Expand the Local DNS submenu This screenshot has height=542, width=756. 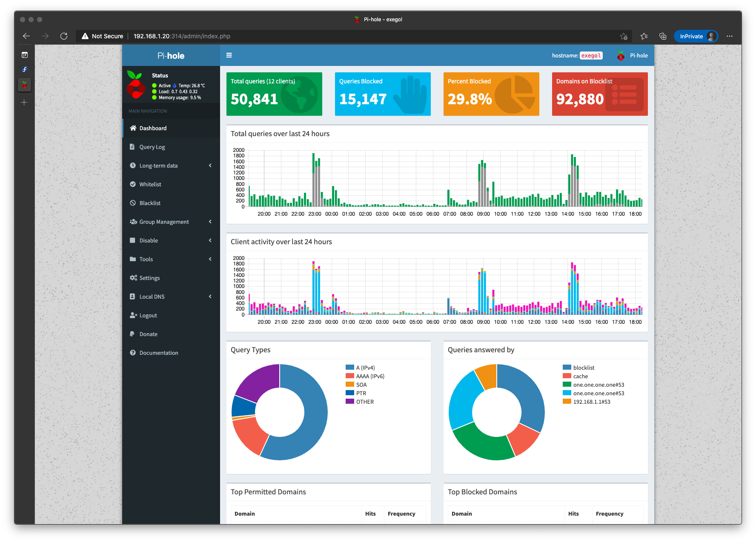click(x=171, y=297)
